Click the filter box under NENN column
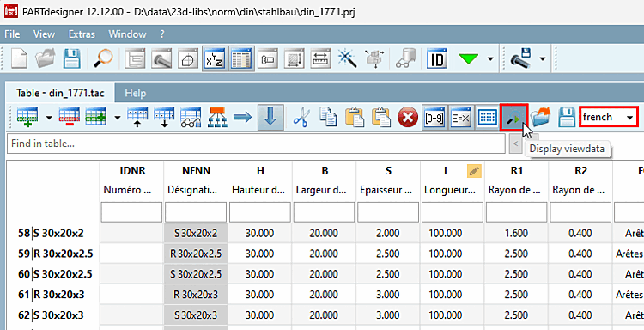The image size is (644, 330). (196, 212)
